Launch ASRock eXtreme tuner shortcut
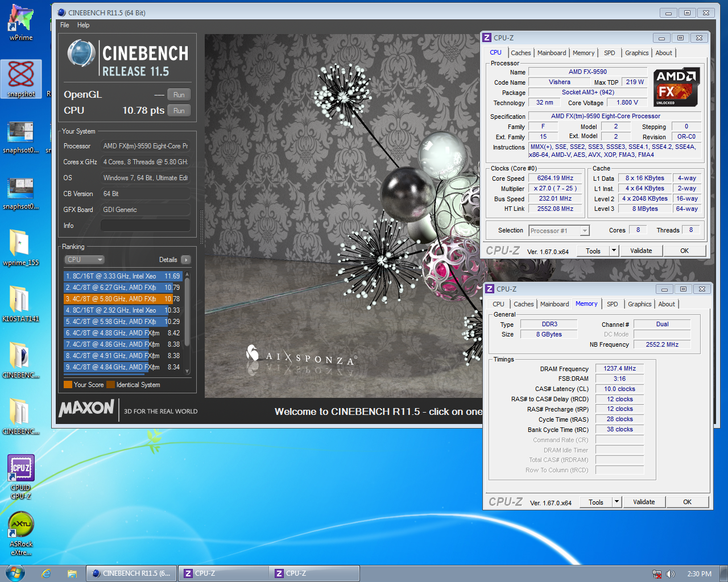This screenshot has width=728, height=582. 21,533
